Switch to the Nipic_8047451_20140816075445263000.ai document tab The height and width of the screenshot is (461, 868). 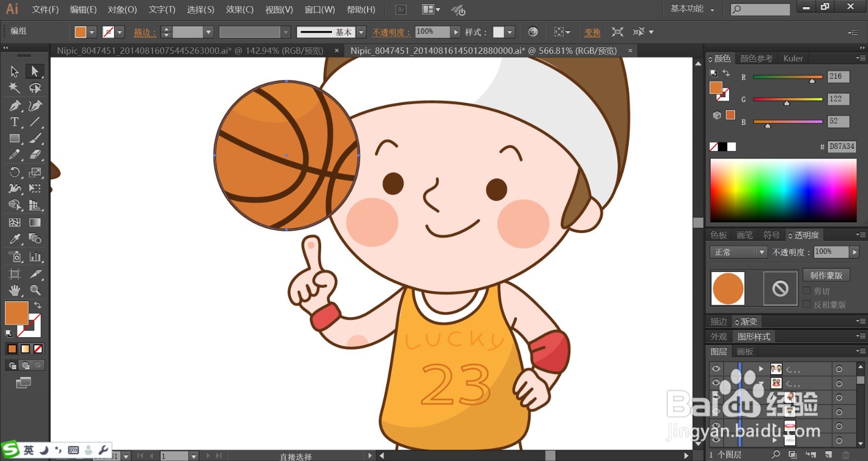click(190, 50)
